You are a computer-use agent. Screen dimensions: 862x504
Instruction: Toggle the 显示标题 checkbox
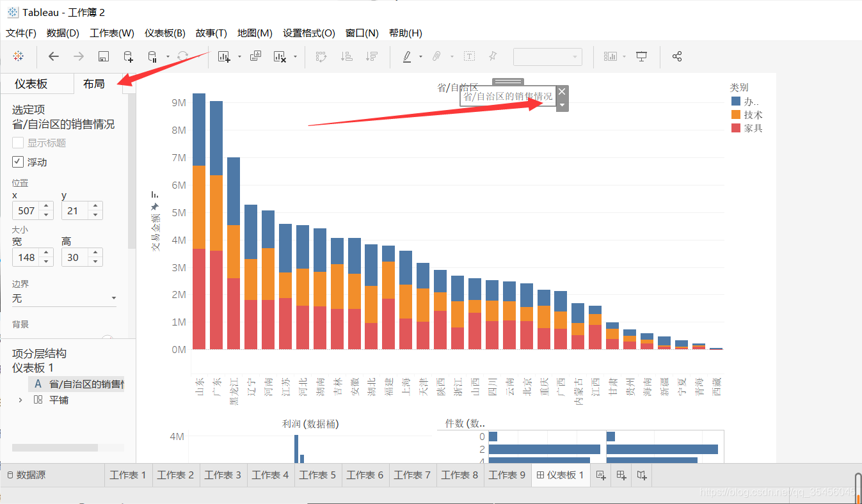[18, 143]
